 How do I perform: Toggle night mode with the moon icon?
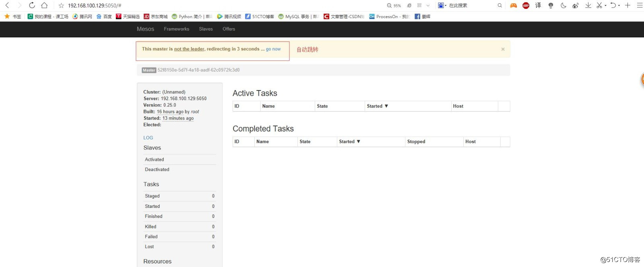tap(563, 6)
